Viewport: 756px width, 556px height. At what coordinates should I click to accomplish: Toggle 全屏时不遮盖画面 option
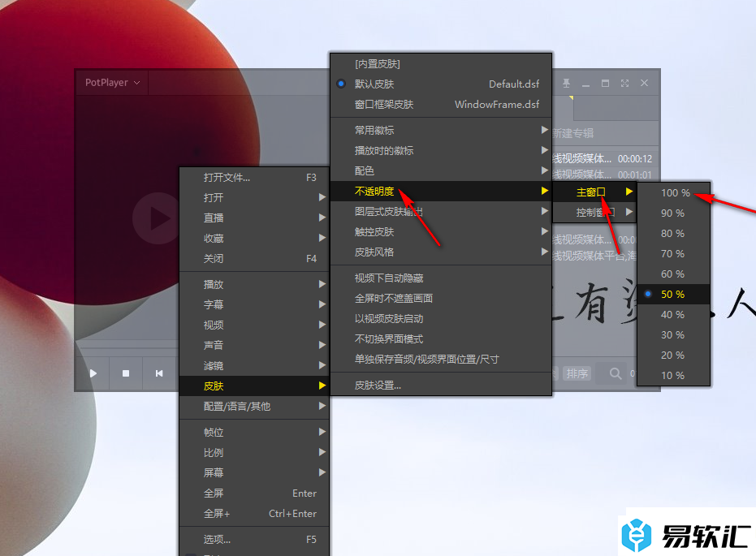click(441, 298)
